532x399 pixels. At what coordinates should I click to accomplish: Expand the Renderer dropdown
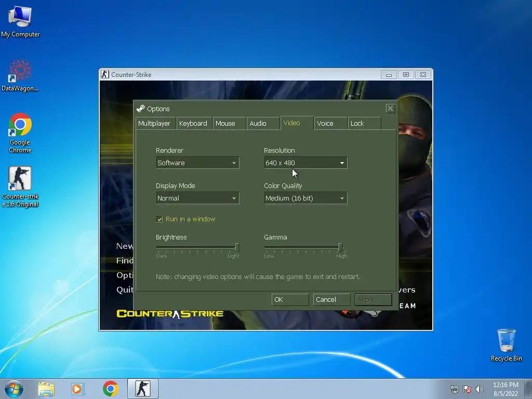coord(197,163)
